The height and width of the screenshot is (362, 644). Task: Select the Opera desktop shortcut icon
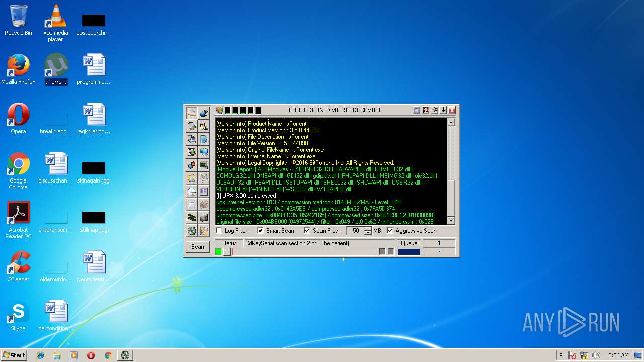pyautogui.click(x=18, y=119)
